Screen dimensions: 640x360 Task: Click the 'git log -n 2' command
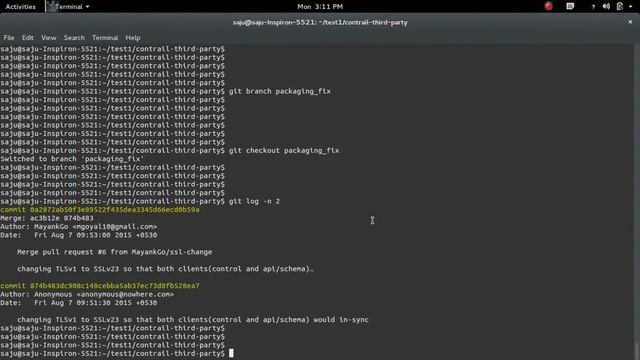(x=254, y=201)
